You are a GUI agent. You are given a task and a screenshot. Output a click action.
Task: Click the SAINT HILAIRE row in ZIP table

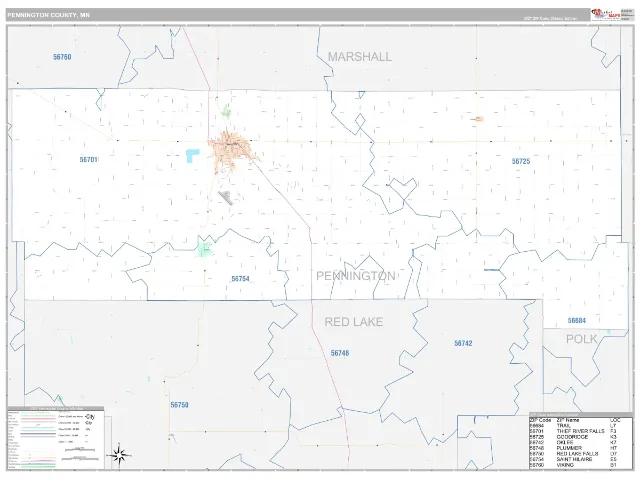575,459
